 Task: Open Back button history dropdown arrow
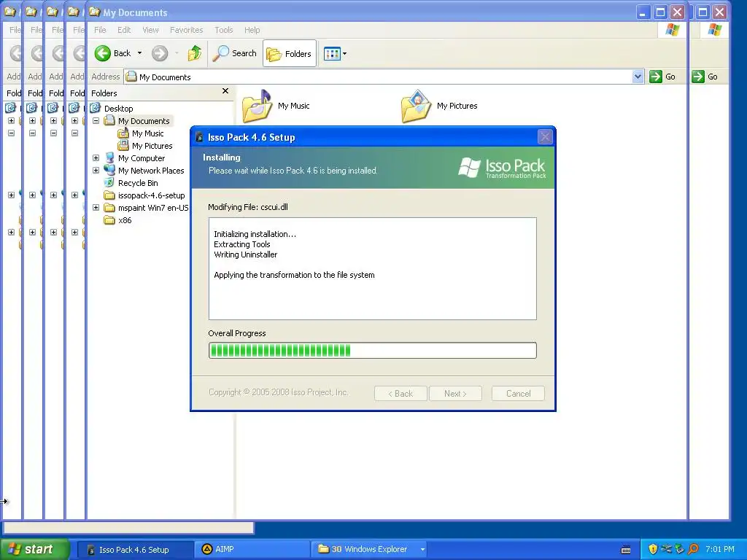pos(139,53)
